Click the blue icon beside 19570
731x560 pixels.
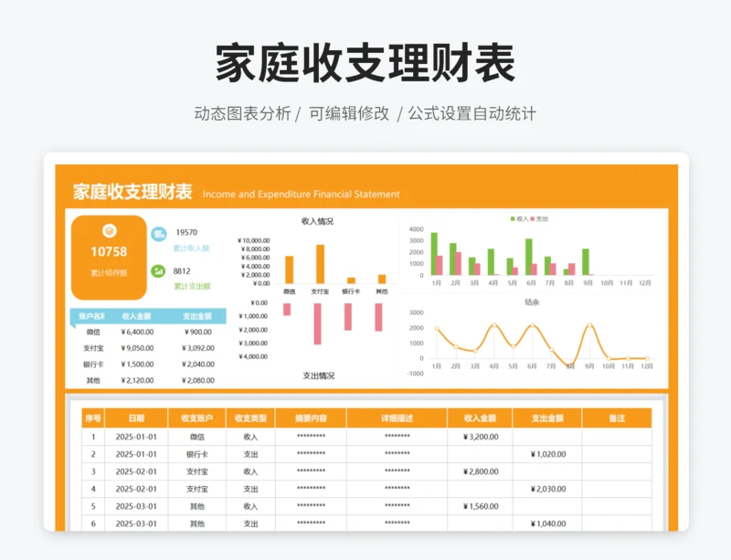pyautogui.click(x=159, y=234)
